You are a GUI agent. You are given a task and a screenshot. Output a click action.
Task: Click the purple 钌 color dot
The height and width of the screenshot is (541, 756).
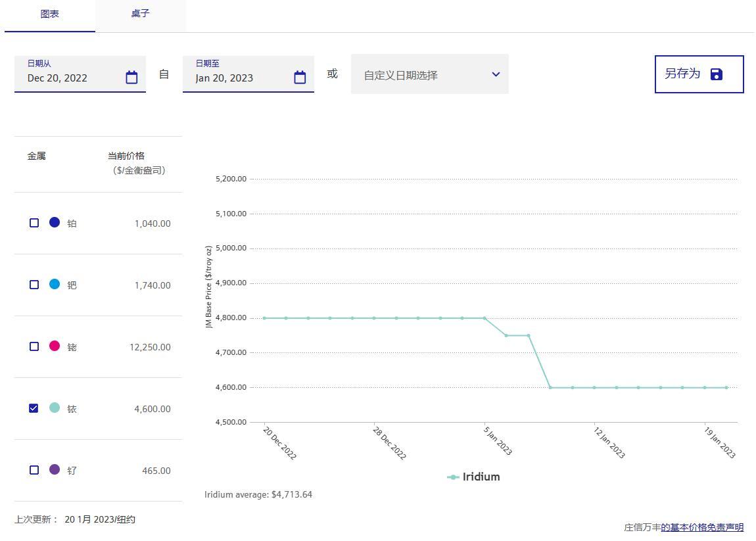point(55,469)
